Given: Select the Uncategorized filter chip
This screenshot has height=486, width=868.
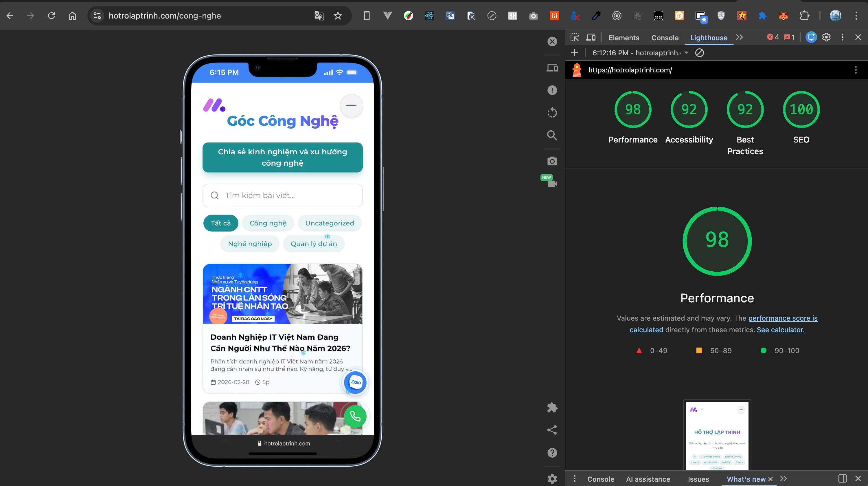Looking at the screenshot, I should click(330, 223).
